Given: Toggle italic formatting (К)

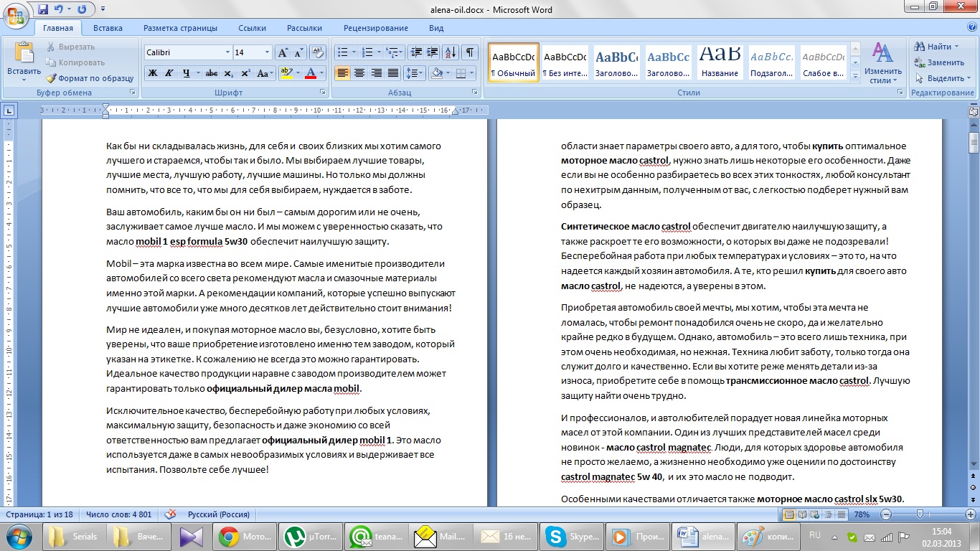Looking at the screenshot, I should pyautogui.click(x=169, y=73).
